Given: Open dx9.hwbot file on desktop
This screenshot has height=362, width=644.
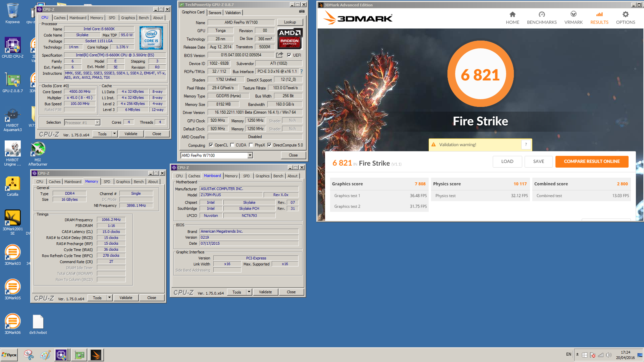Looking at the screenshot, I should (x=38, y=324).
